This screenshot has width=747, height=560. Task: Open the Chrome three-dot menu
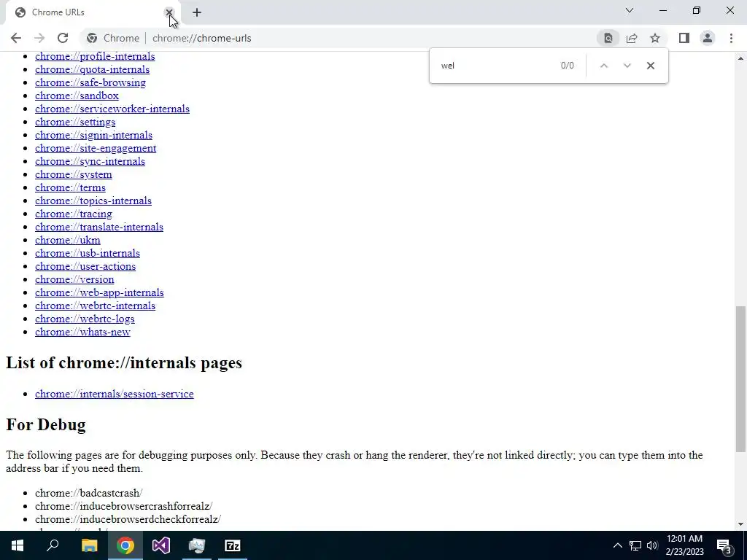point(731,38)
